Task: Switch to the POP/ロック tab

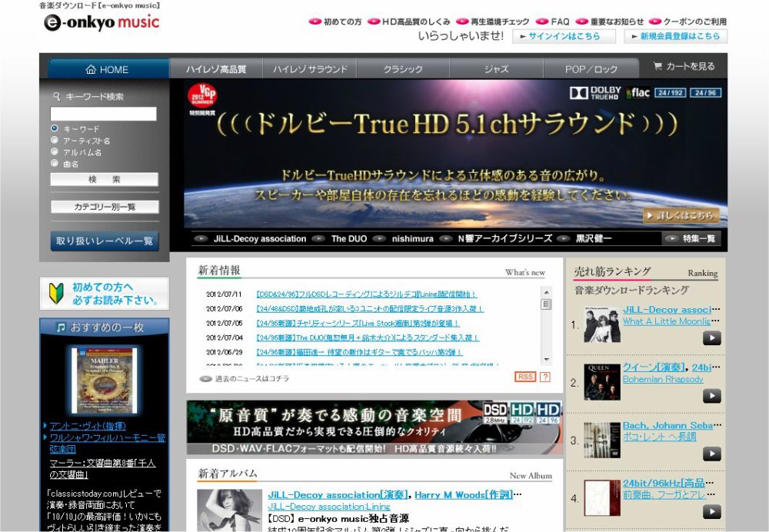Action: click(591, 69)
